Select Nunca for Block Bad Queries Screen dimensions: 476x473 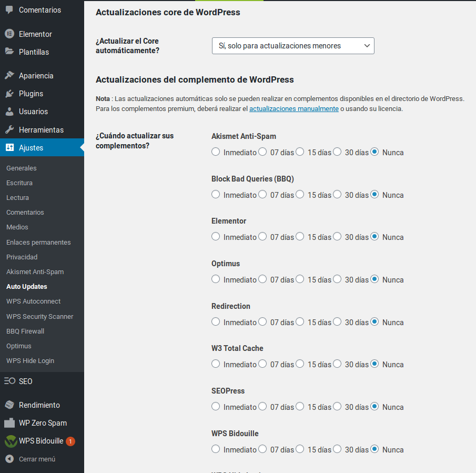pyautogui.click(x=374, y=194)
